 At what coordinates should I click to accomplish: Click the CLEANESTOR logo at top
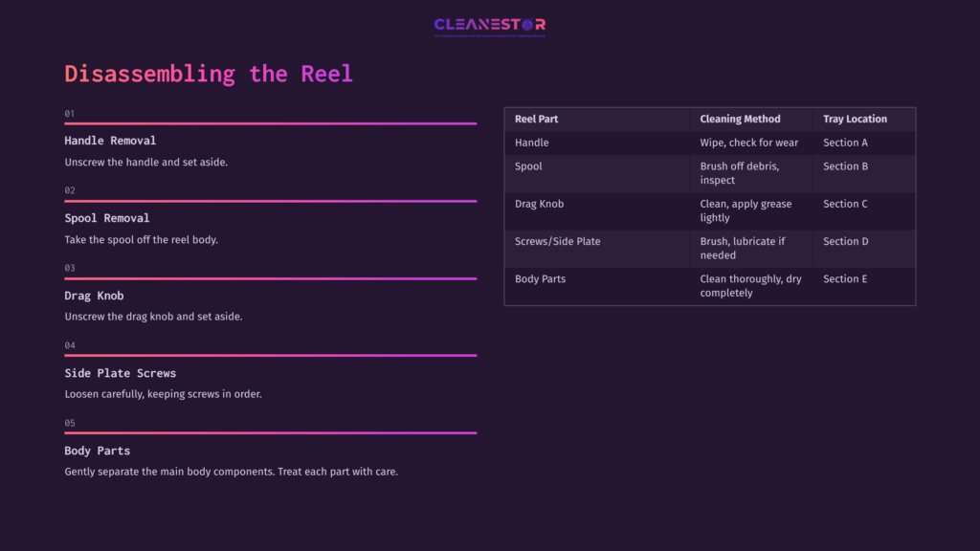489,26
